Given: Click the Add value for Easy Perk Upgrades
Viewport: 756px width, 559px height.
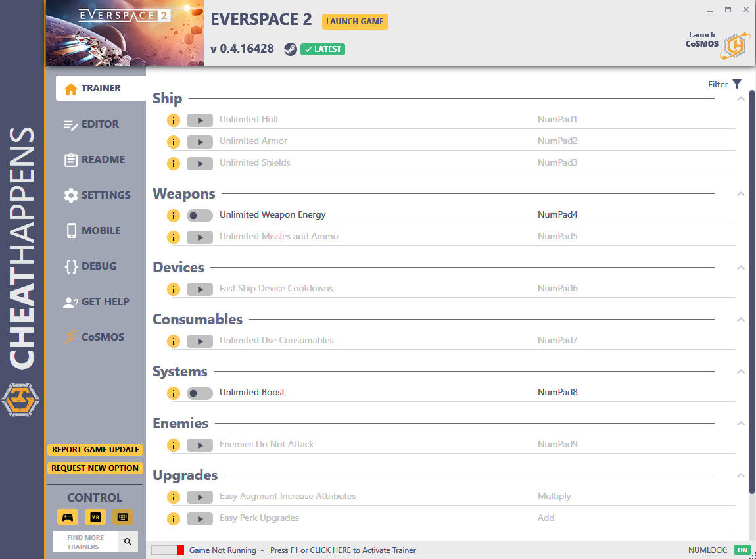Looking at the screenshot, I should pyautogui.click(x=546, y=518).
